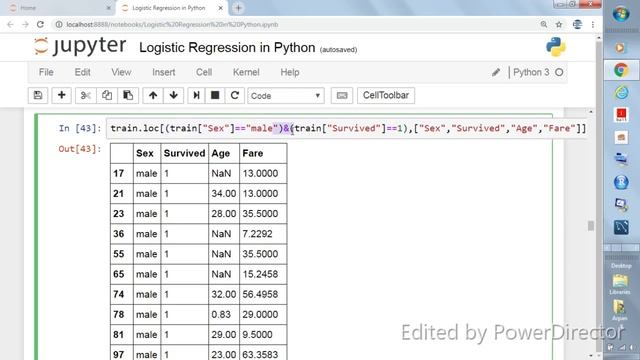Run the cell and select below
The width and height of the screenshot is (640, 360).
pyautogui.click(x=196, y=96)
